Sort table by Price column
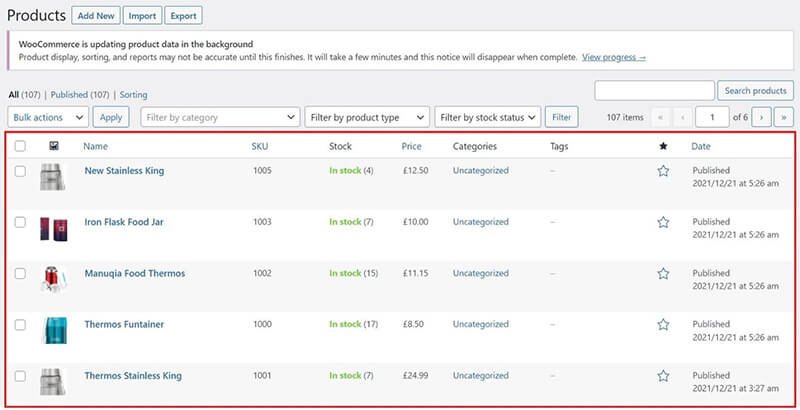The width and height of the screenshot is (800, 410). point(411,146)
